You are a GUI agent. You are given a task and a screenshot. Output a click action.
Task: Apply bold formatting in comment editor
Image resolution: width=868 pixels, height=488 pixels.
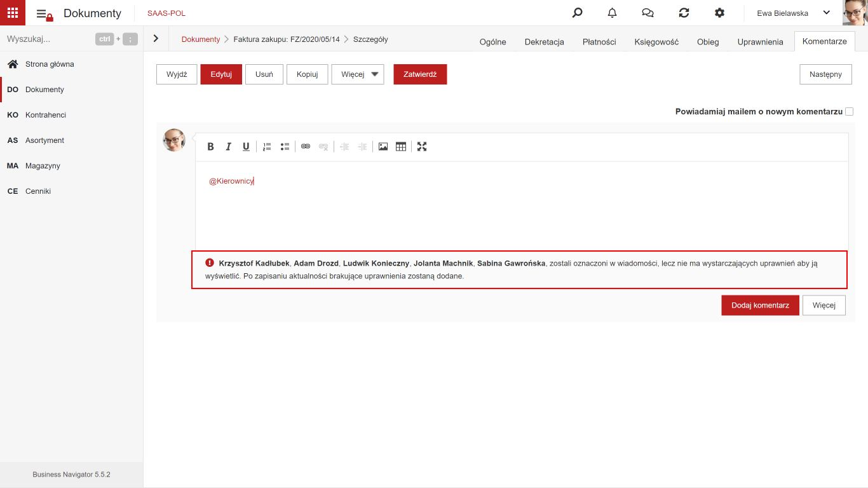click(x=211, y=147)
